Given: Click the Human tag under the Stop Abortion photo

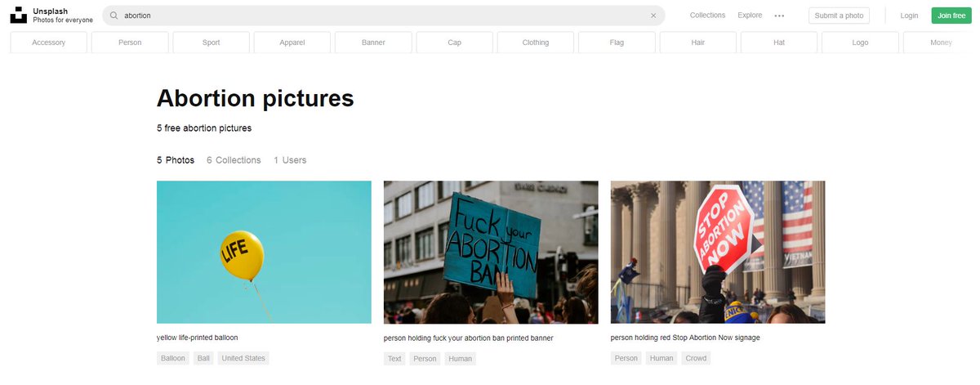Looking at the screenshot, I should pos(661,358).
